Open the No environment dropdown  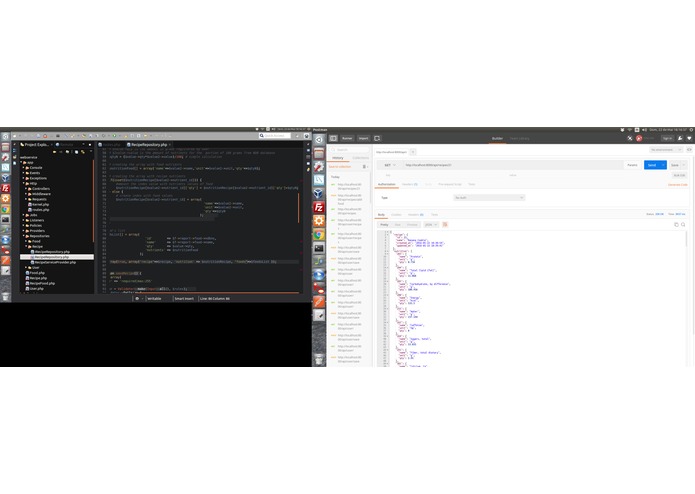[x=666, y=150]
